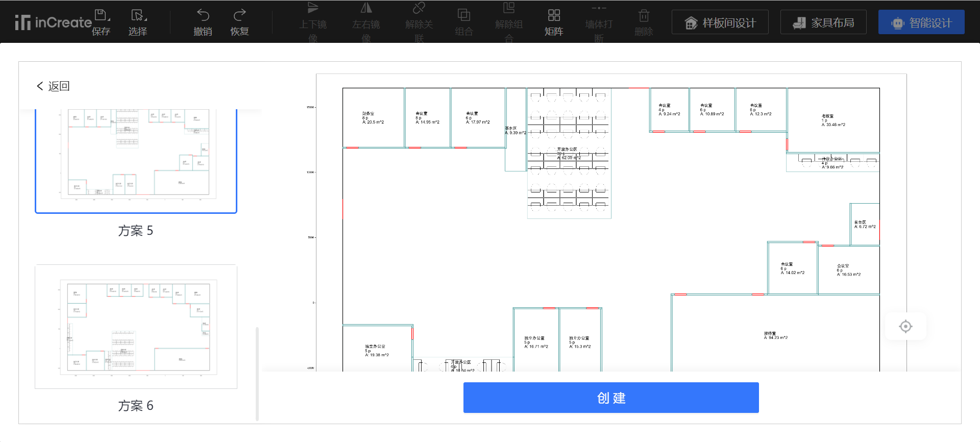Open the Matrix (矩阵) tool

(x=554, y=22)
